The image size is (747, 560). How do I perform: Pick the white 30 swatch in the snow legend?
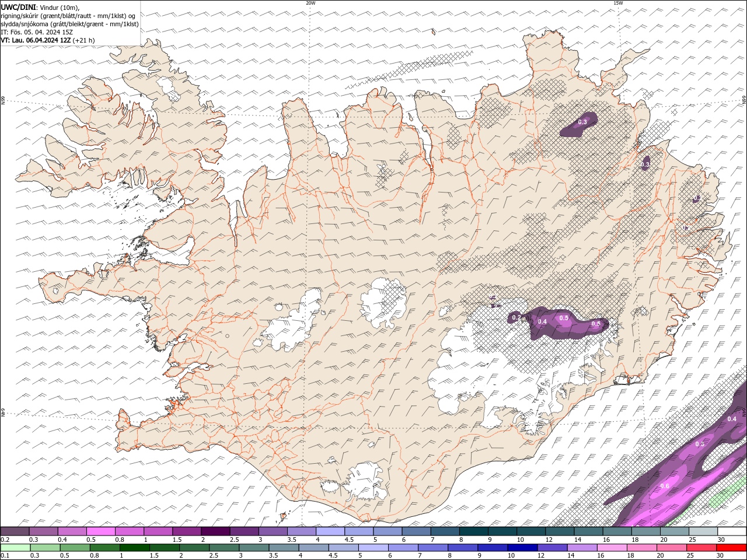(732, 531)
